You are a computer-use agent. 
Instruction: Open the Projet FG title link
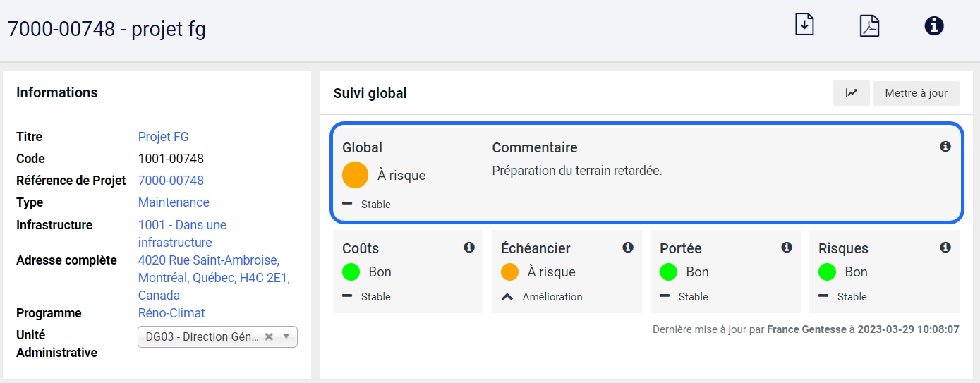point(163,137)
